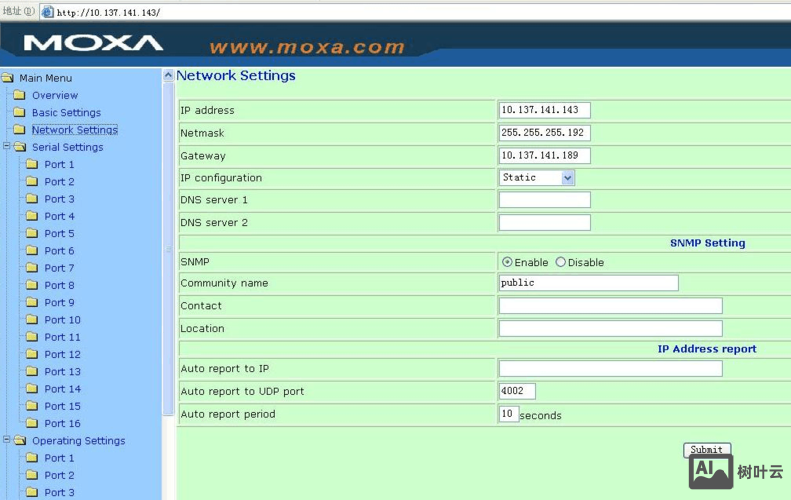The width and height of the screenshot is (791, 500).
Task: Click the Overview folder icon
Action: tap(20, 95)
